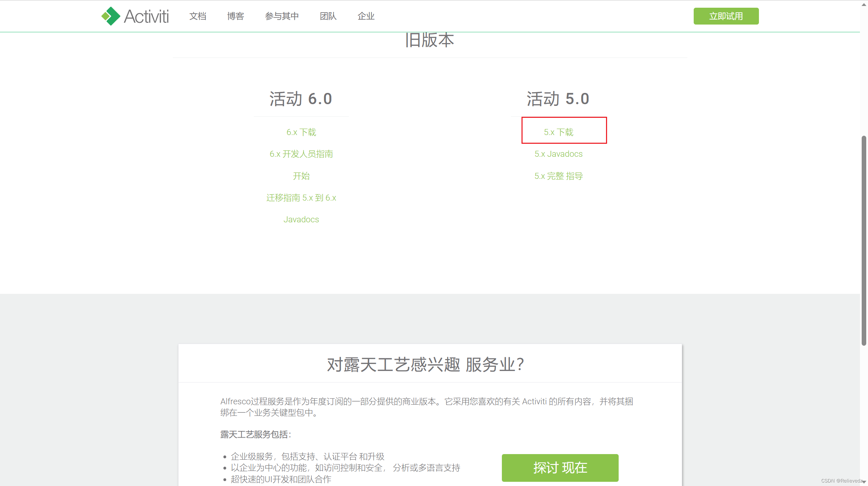The height and width of the screenshot is (486, 868).
Task: Open the 文档 navigation menu
Action: 197,16
